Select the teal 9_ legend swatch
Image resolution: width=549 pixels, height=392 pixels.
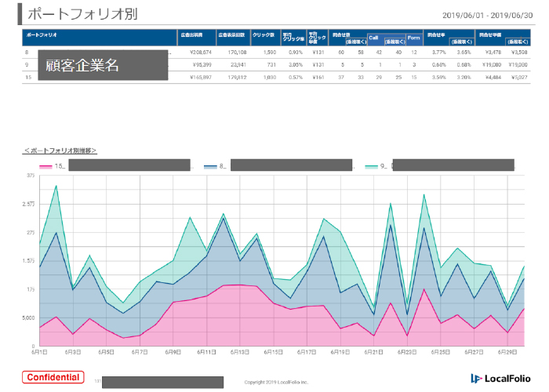pos(372,166)
